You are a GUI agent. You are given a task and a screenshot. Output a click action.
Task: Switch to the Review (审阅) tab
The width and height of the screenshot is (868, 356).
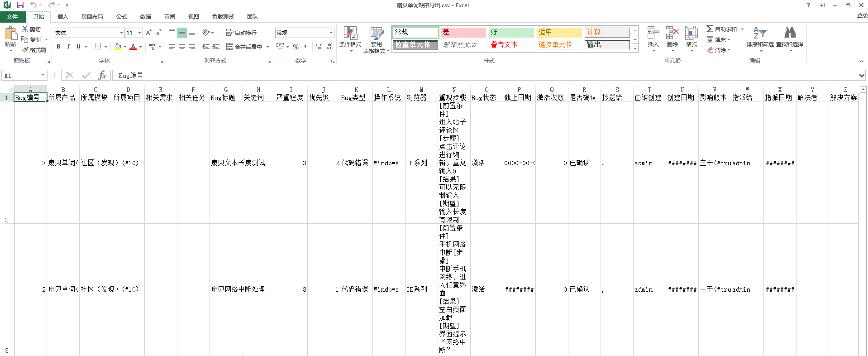tap(170, 17)
